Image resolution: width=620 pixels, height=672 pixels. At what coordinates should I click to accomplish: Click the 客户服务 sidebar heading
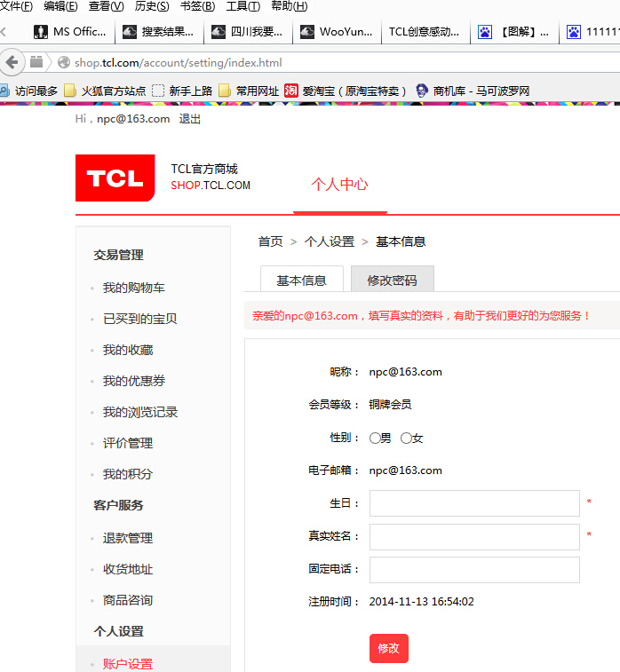[118, 505]
